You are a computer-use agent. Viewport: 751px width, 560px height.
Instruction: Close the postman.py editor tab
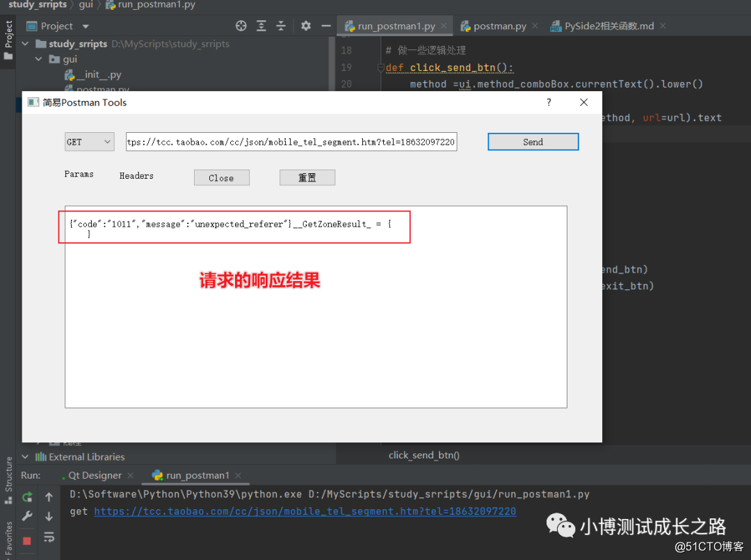(535, 26)
